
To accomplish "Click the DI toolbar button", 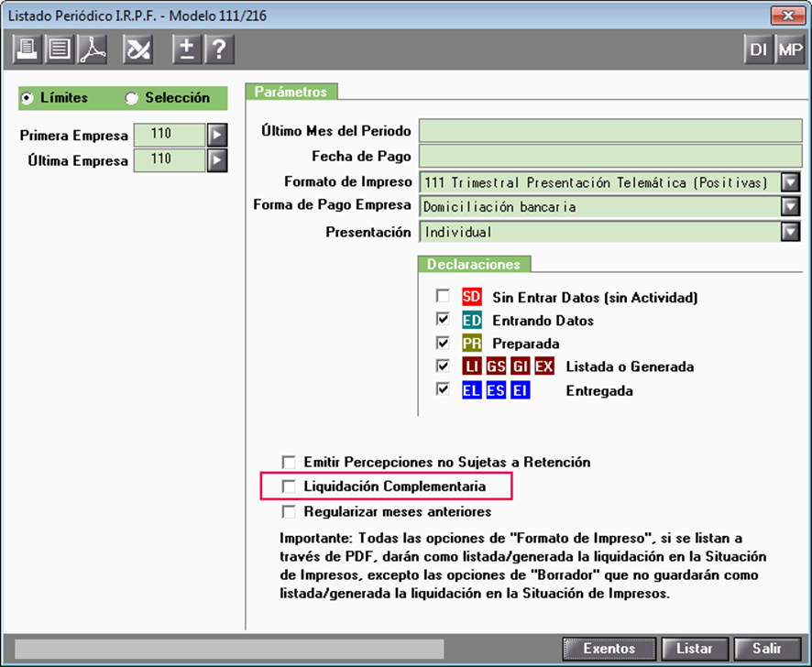I will (758, 50).
